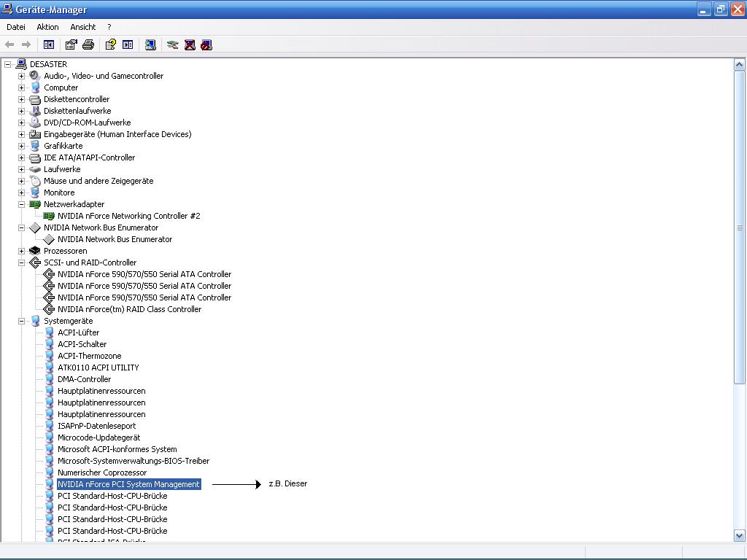Collapse the SCSI- und RAID-Controller category
747x560 pixels.
pos(21,262)
